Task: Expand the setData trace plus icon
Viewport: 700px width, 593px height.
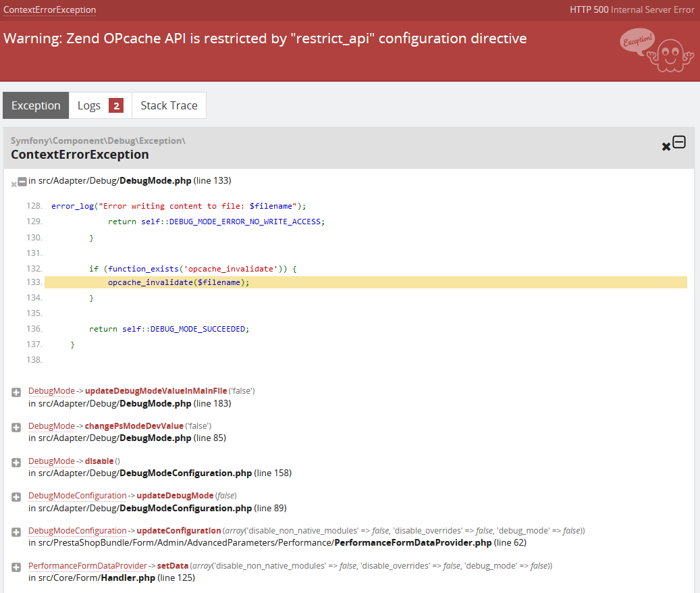Action: coord(16,567)
